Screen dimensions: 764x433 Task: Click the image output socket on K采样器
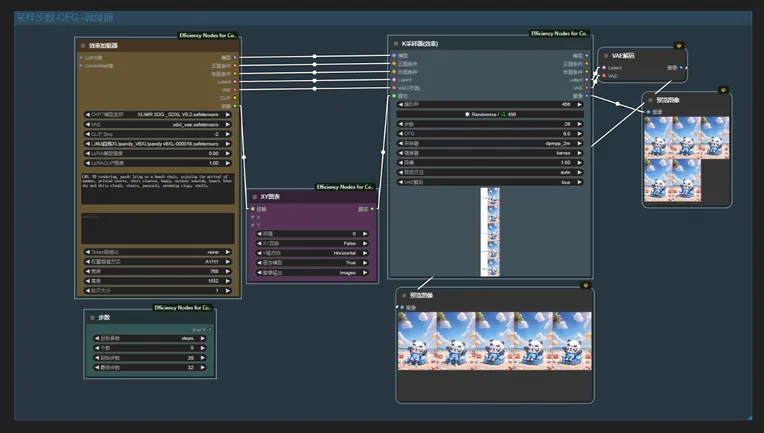[x=587, y=96]
